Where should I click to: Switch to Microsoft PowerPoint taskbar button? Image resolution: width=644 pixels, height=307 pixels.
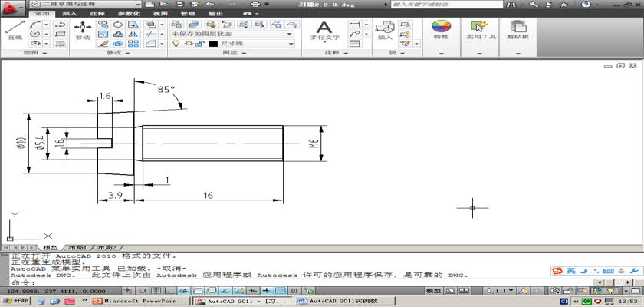[140, 302]
